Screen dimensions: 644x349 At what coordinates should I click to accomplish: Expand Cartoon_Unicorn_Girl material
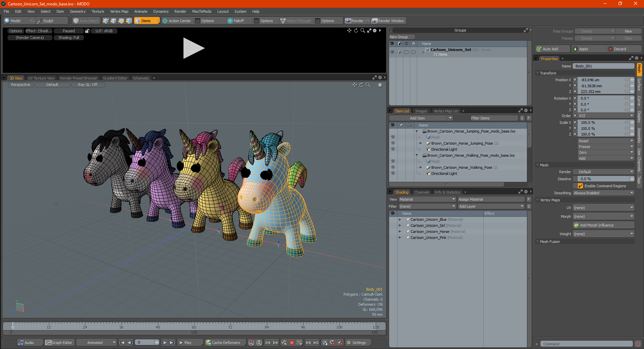400,226
